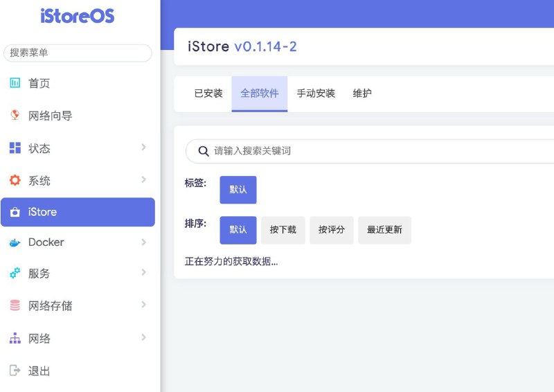The width and height of the screenshot is (554, 392).
Task: Expand the 网络 menu chevron
Action: (143, 337)
